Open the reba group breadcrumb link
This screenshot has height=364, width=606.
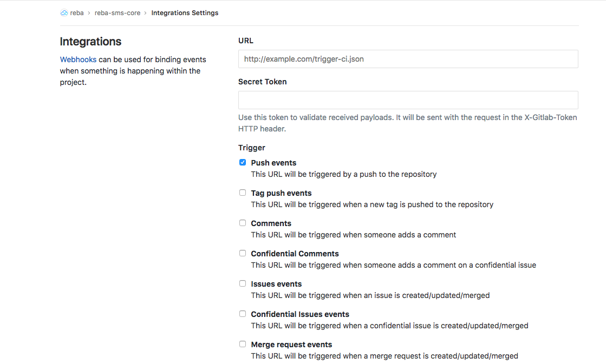tap(77, 13)
